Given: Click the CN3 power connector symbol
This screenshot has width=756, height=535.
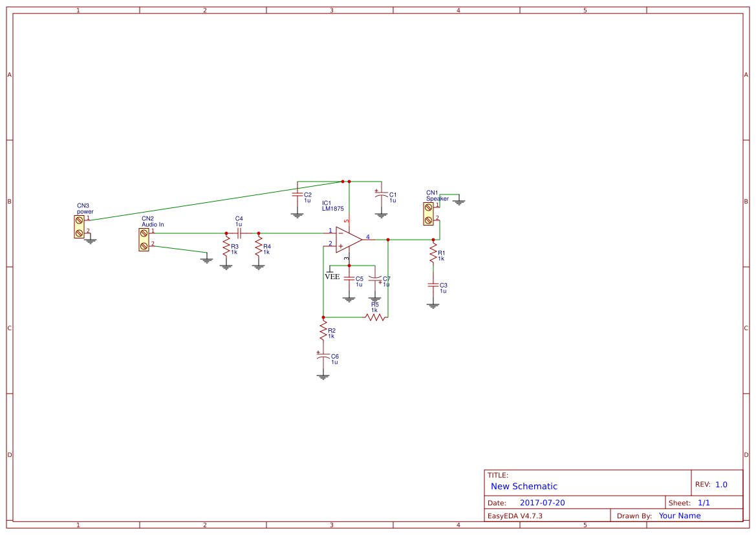Looking at the screenshot, I should (x=79, y=225).
